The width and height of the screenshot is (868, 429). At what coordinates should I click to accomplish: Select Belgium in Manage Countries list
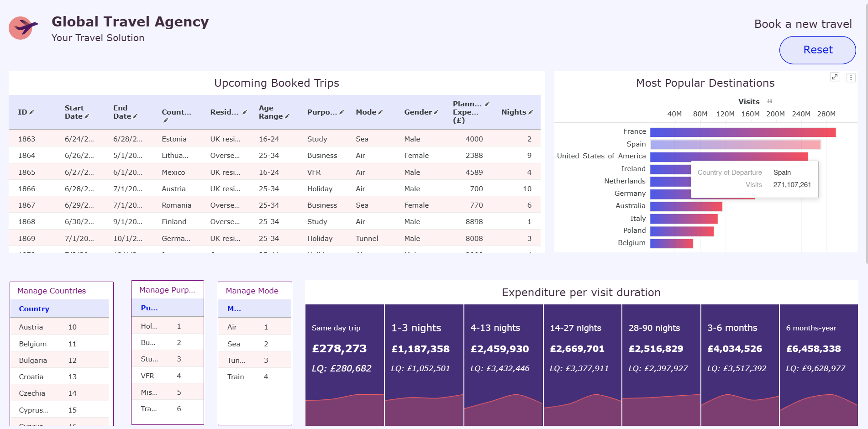coord(33,344)
